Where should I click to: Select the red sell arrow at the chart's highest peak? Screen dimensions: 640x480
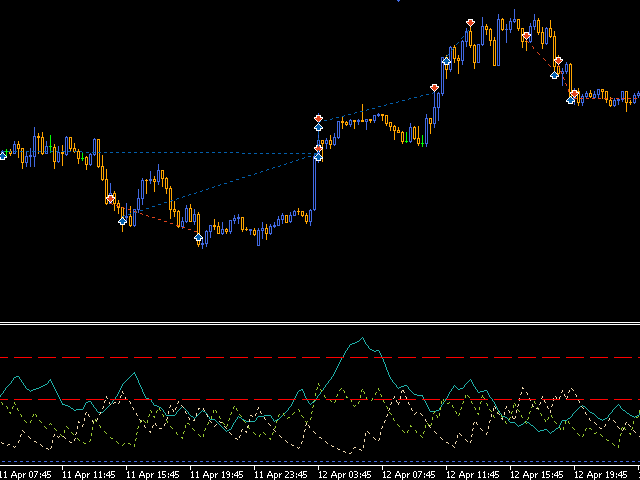(x=470, y=23)
